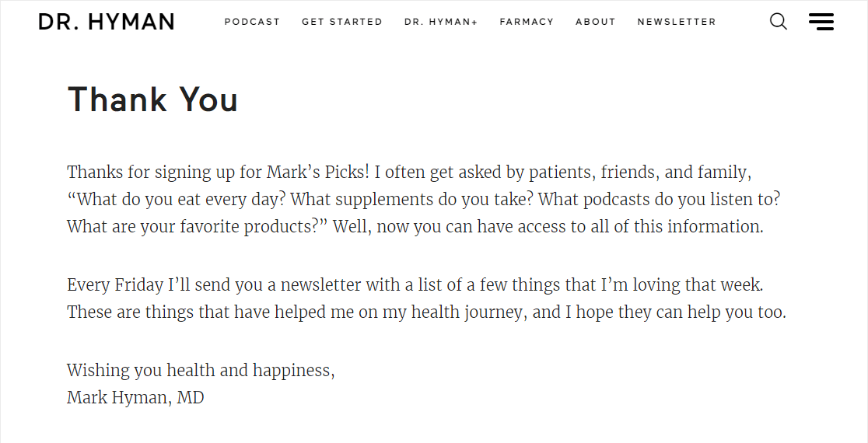Open the hamburger menu icon
Viewport: 868px width, 443px height.
pyautogui.click(x=821, y=22)
